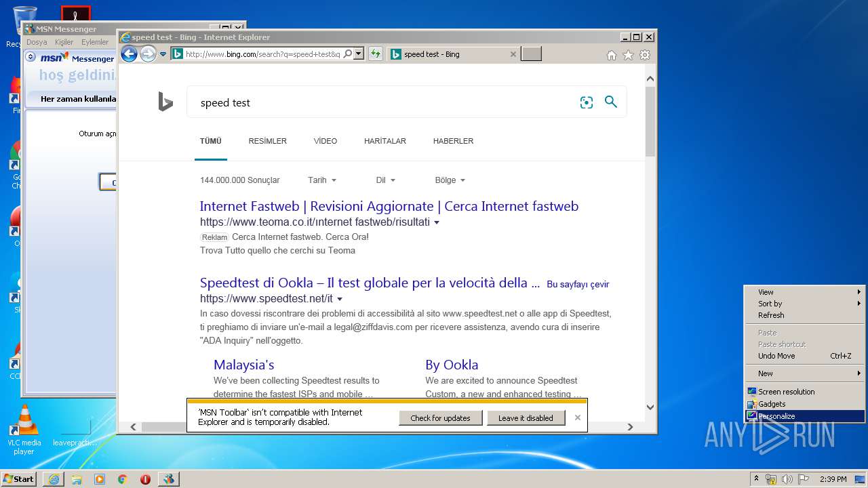Click the Internet Explorer forward arrow

click(x=148, y=54)
